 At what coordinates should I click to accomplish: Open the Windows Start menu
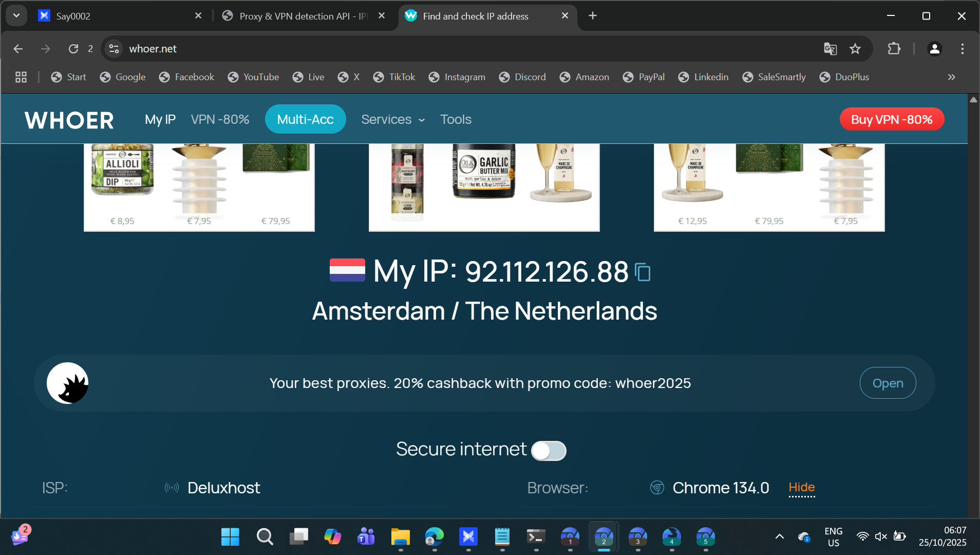point(230,537)
